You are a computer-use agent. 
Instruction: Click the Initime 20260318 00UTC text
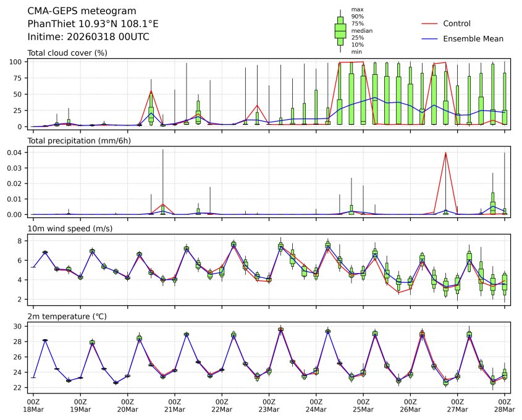pos(88,37)
